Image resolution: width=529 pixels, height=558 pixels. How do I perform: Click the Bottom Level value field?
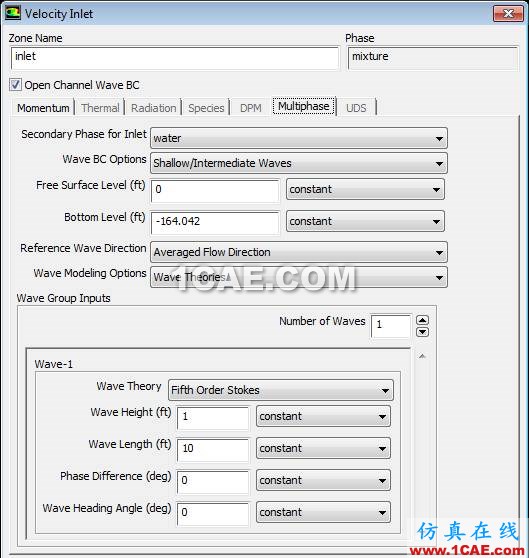coord(215,222)
